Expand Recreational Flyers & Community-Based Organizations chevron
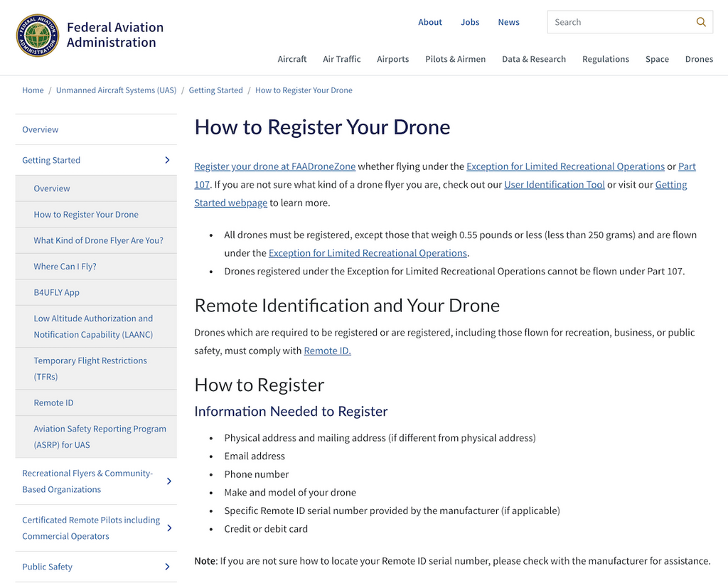Viewport: 728px width, 588px height. 168,481
